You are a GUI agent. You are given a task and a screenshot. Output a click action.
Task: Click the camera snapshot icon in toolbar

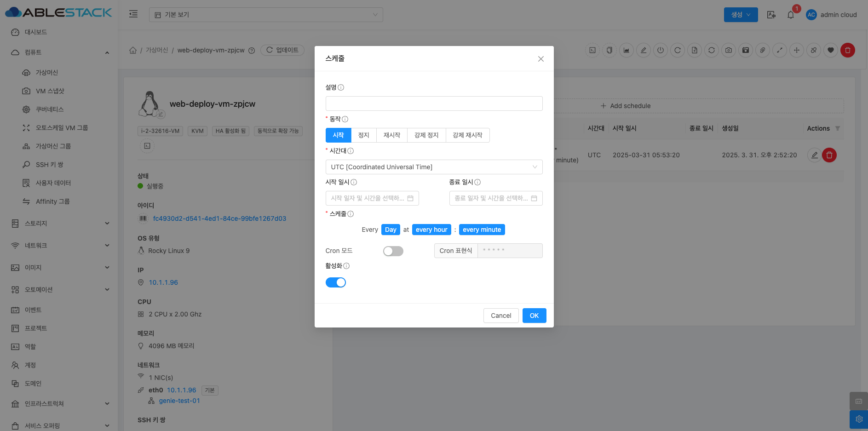[728, 50]
